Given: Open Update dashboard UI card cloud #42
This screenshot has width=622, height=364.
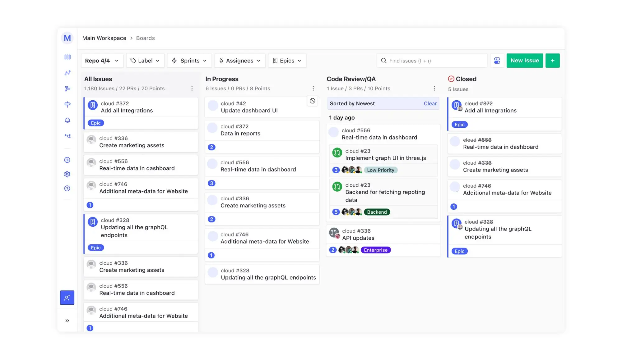Looking at the screenshot, I should 262,107.
